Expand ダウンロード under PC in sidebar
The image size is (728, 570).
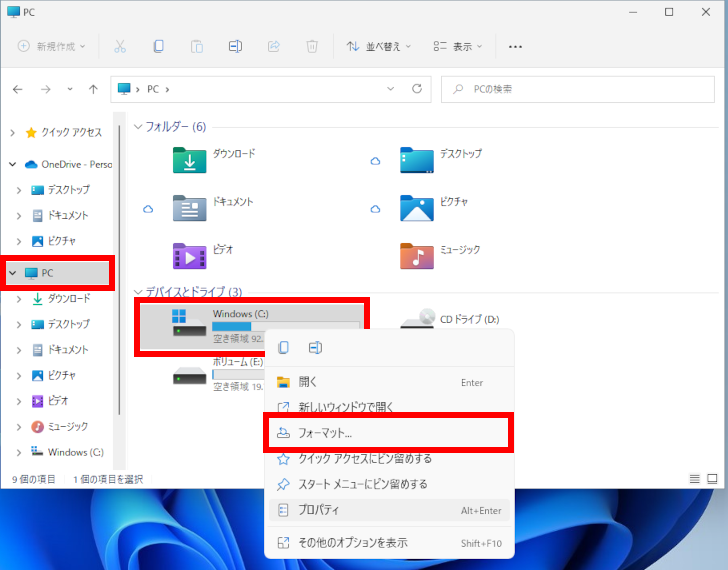[19, 299]
